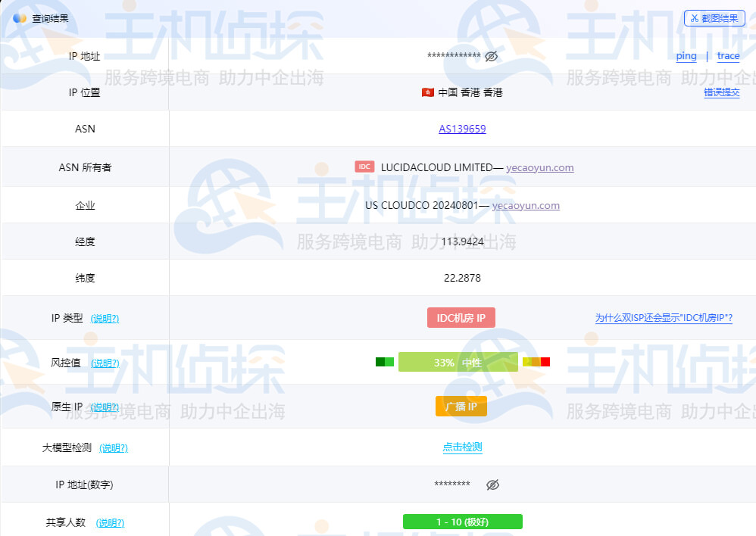Click the red high-risk indicator right of risk bar
Viewport: 756px width, 536px height.
point(544,362)
